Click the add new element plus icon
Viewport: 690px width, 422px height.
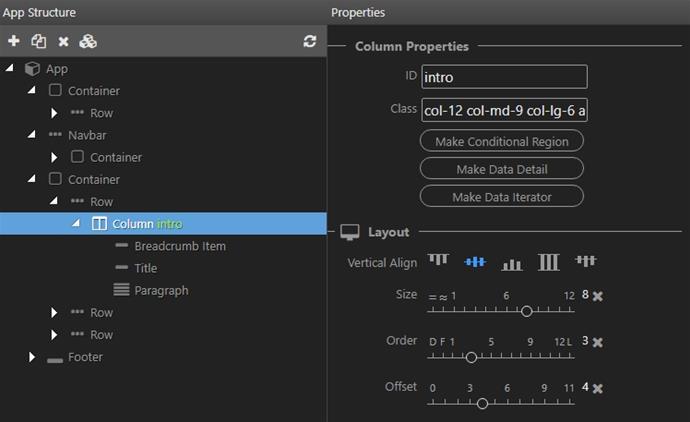(x=14, y=41)
